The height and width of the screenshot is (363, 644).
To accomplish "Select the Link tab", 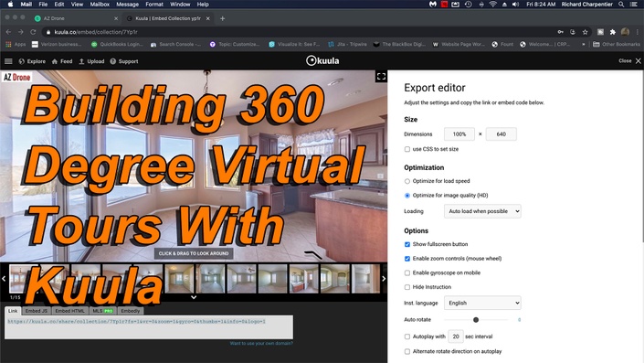I will 13,311.
